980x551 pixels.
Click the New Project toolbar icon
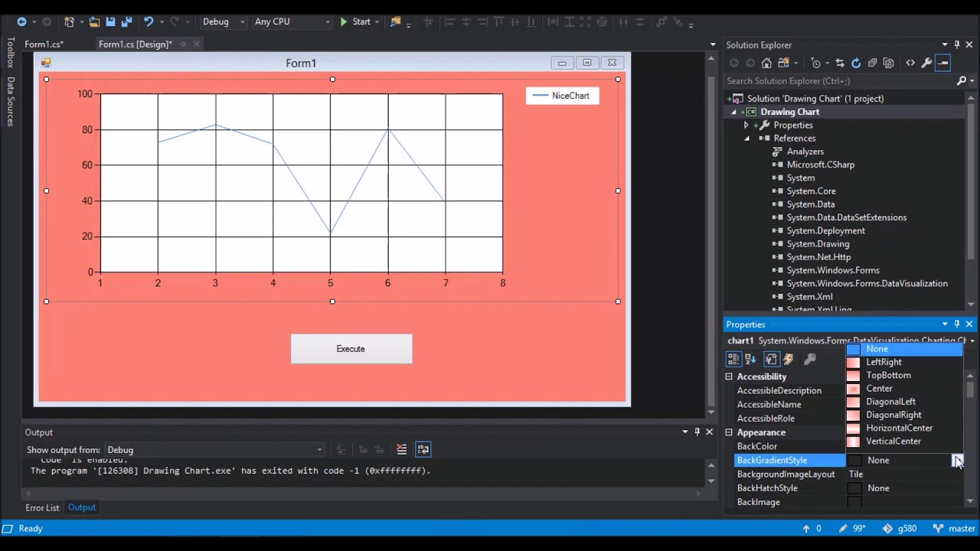(x=69, y=21)
